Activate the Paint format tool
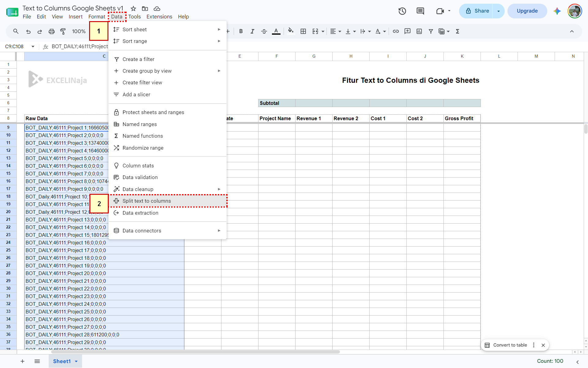588x368 pixels. click(x=63, y=31)
